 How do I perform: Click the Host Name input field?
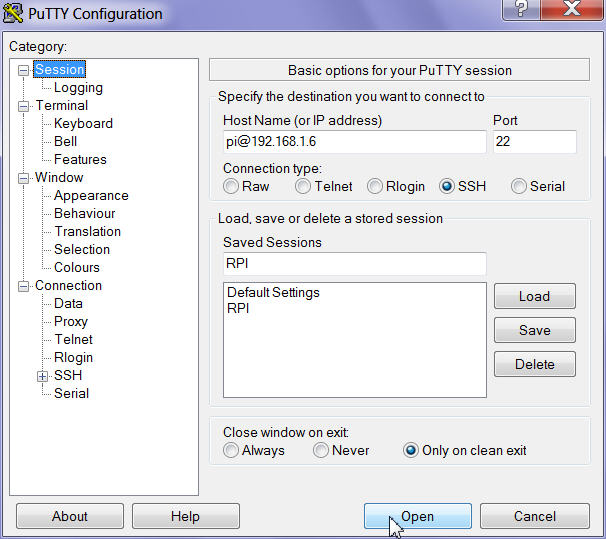pyautogui.click(x=353, y=142)
